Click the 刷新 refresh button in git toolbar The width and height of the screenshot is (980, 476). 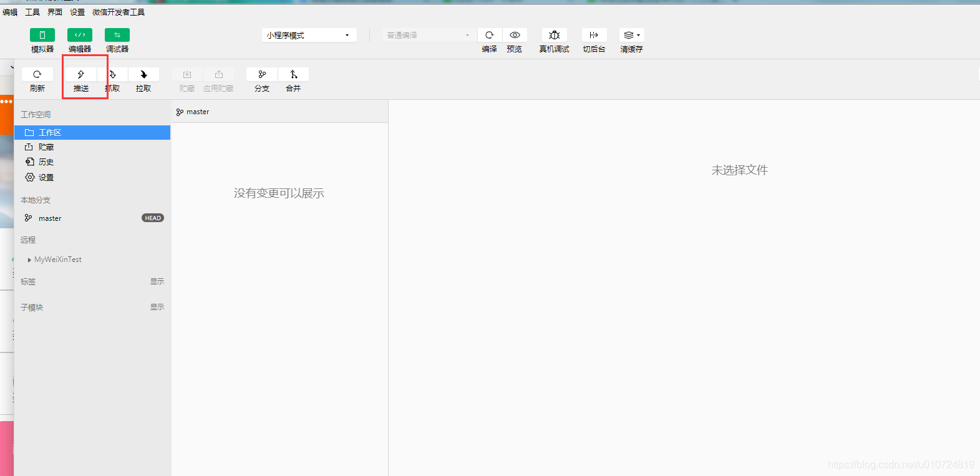click(37, 74)
